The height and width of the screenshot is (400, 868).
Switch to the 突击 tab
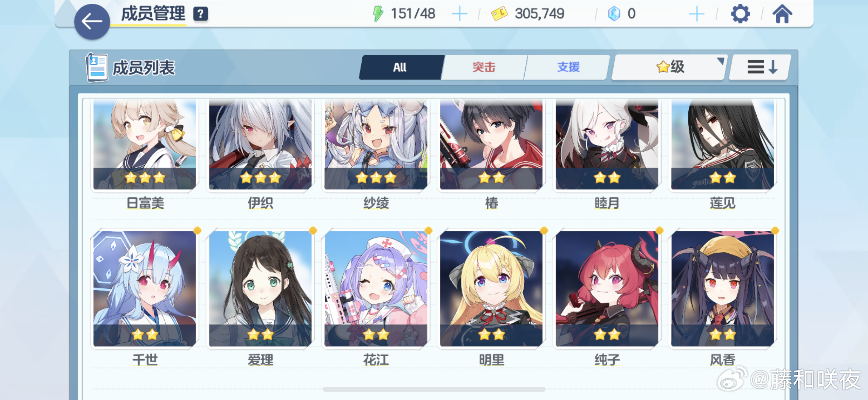[484, 67]
